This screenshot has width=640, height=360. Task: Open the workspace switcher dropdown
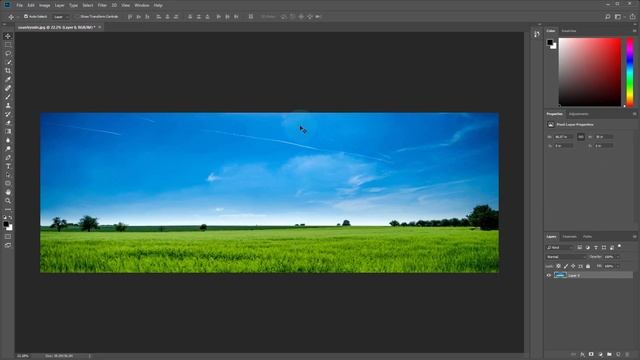620,17
